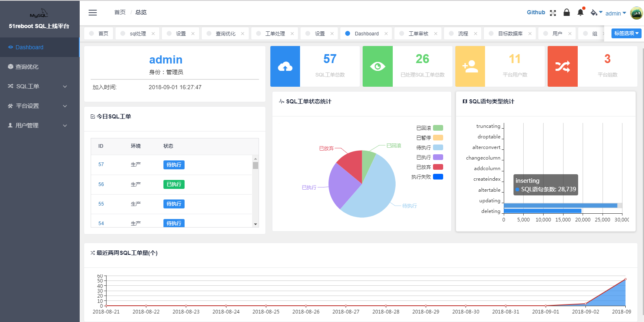Toggle the 已回滚 legend swatch
Viewport: 644px width, 322px height.
point(438,128)
